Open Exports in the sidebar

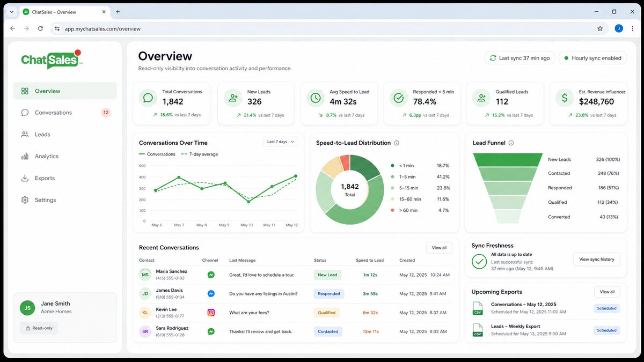click(x=65, y=178)
